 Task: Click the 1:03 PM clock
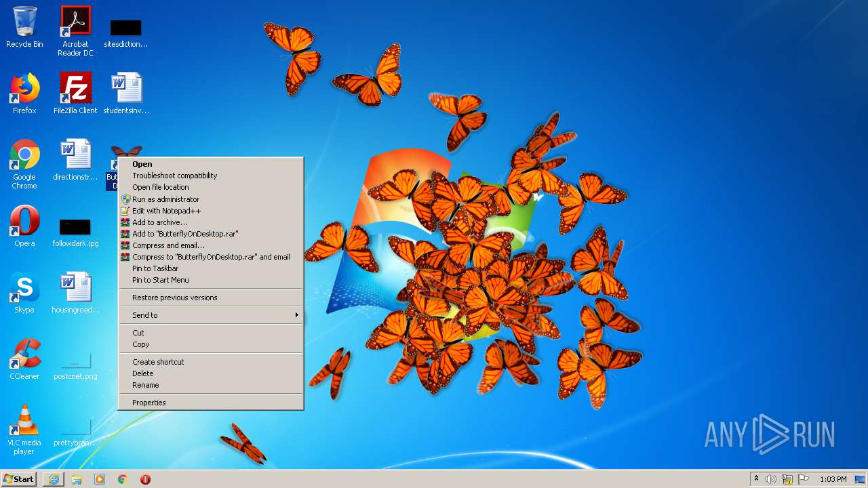pyautogui.click(x=833, y=479)
